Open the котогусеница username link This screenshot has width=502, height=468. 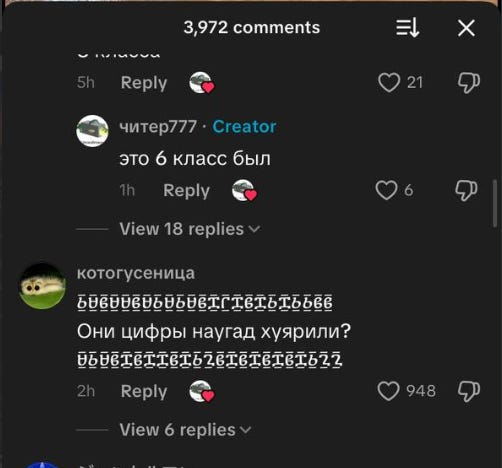[136, 273]
